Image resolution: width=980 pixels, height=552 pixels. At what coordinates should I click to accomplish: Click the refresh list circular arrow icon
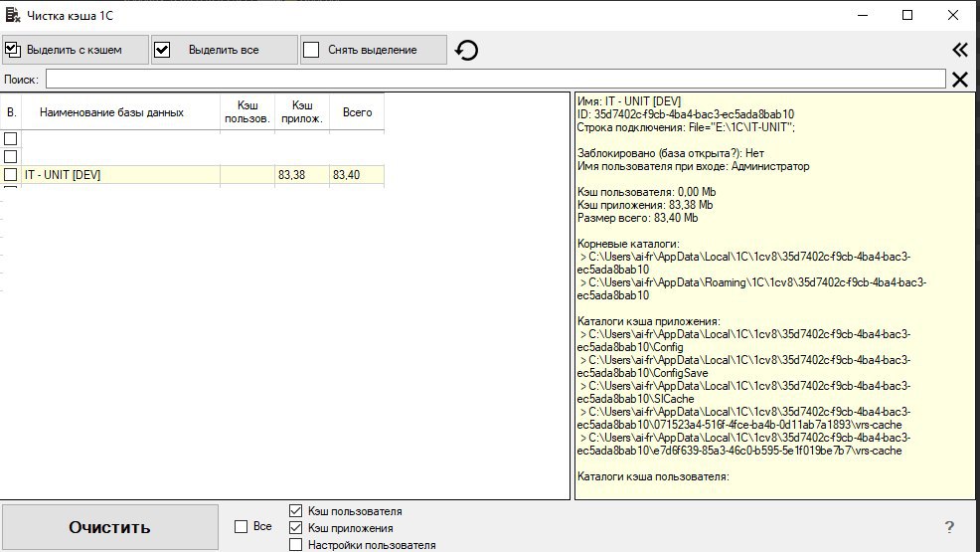(x=466, y=50)
